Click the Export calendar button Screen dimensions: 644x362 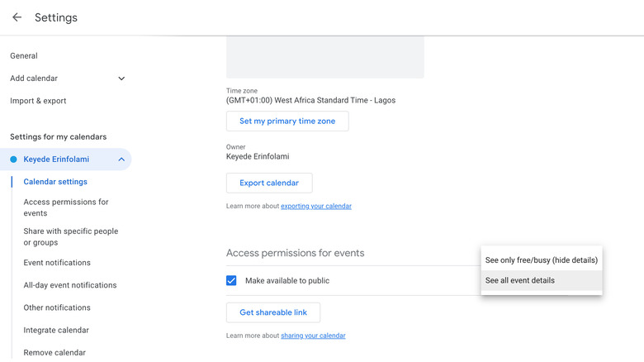(269, 183)
